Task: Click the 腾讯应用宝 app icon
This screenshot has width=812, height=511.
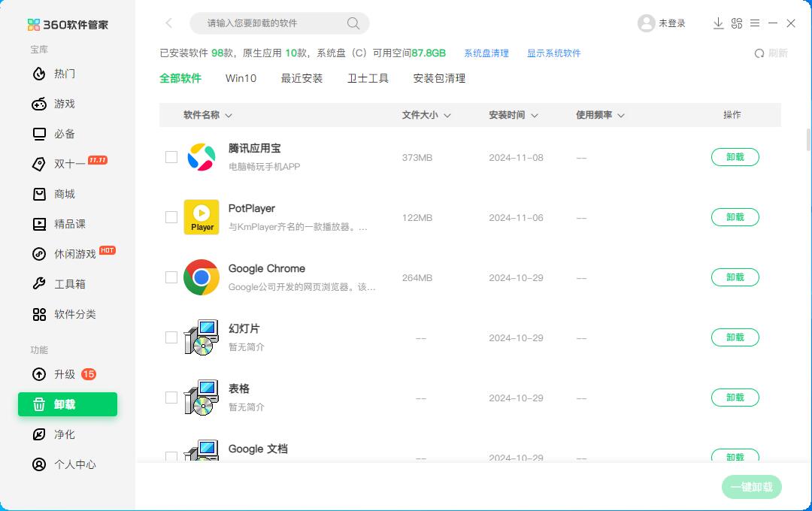Action: pos(201,157)
